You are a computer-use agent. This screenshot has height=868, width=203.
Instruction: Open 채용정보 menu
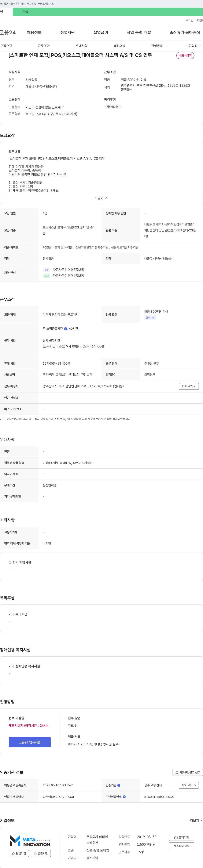(34, 32)
